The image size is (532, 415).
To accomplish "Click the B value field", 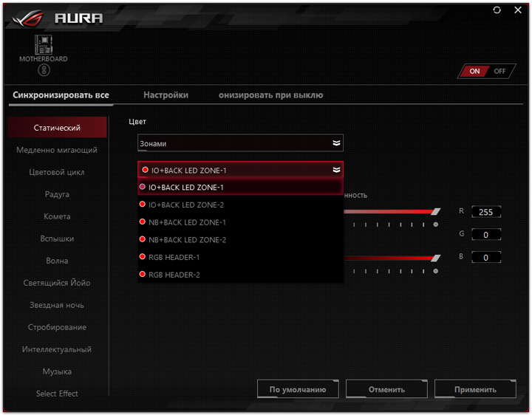I will 486,257.
